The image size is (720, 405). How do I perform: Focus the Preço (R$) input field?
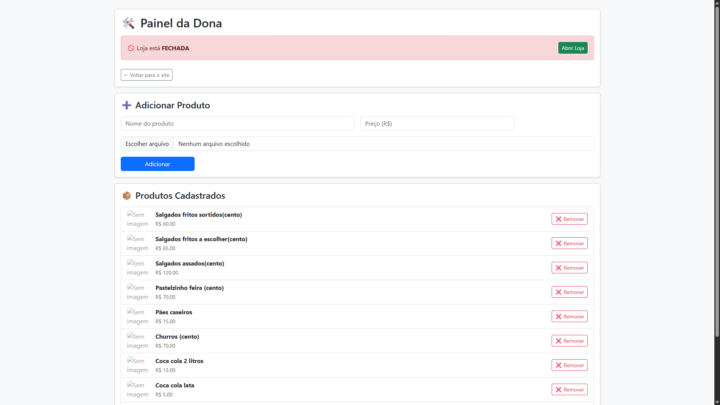(437, 123)
